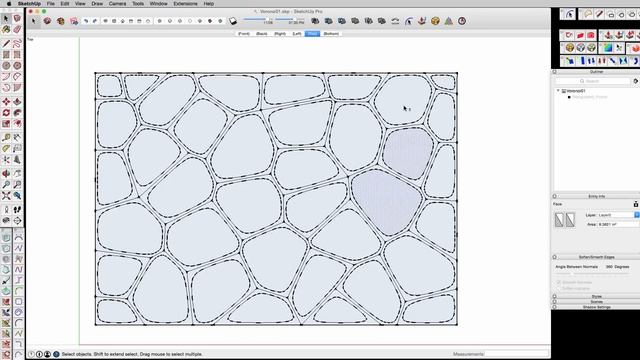Click the Measurements input box

click(517, 354)
